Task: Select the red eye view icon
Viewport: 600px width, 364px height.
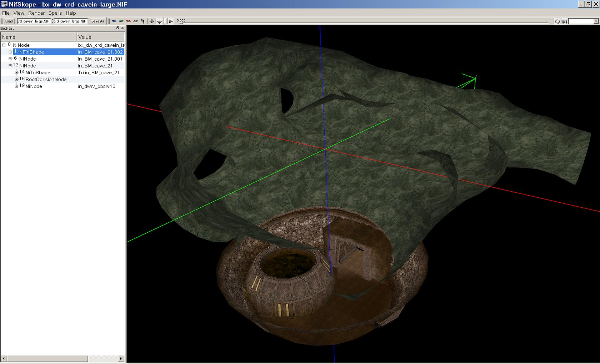Action: [128, 21]
